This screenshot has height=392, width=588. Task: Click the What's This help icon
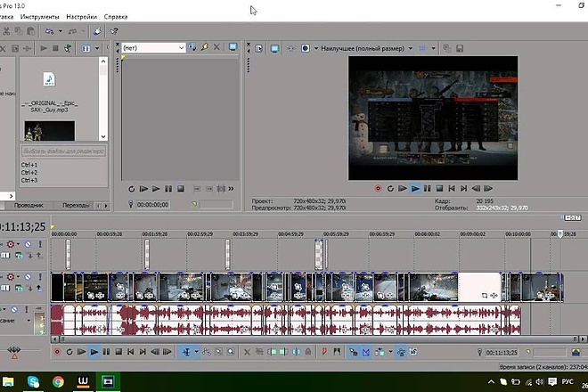pos(114,31)
